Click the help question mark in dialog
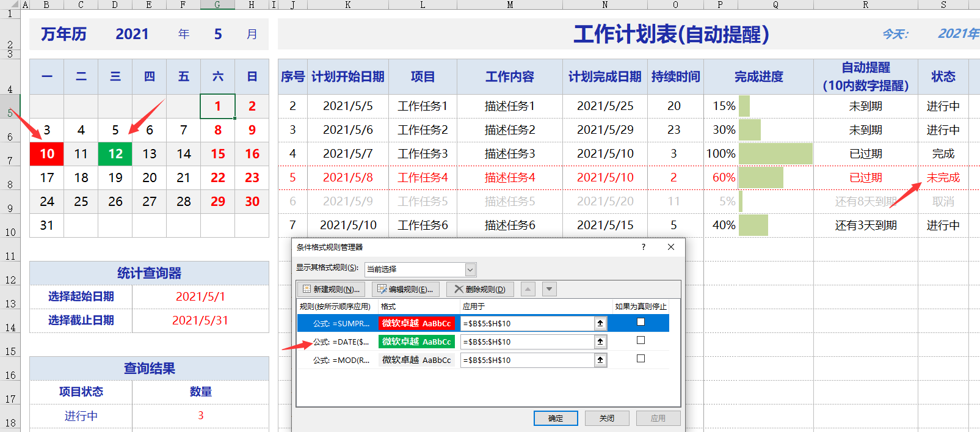 coord(644,247)
